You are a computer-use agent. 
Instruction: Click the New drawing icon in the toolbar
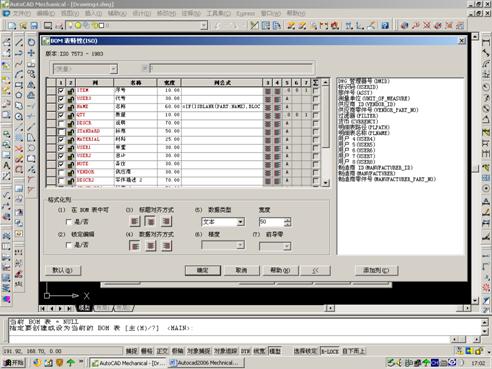point(12,26)
